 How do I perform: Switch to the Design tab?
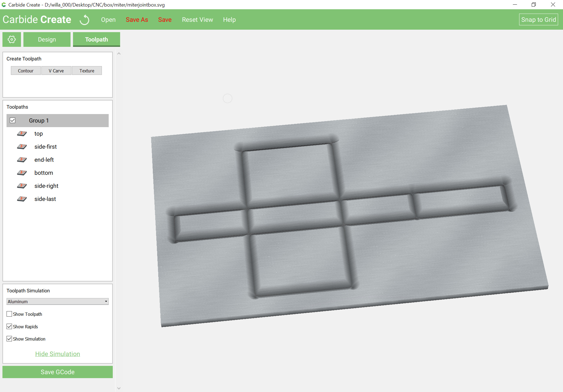[47, 39]
